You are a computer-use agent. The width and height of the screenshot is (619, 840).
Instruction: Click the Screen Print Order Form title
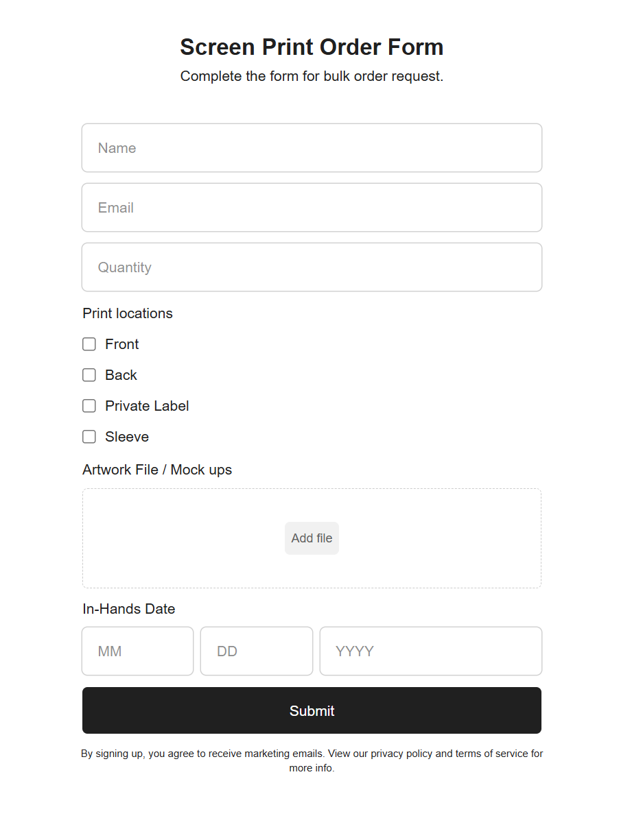(x=312, y=47)
